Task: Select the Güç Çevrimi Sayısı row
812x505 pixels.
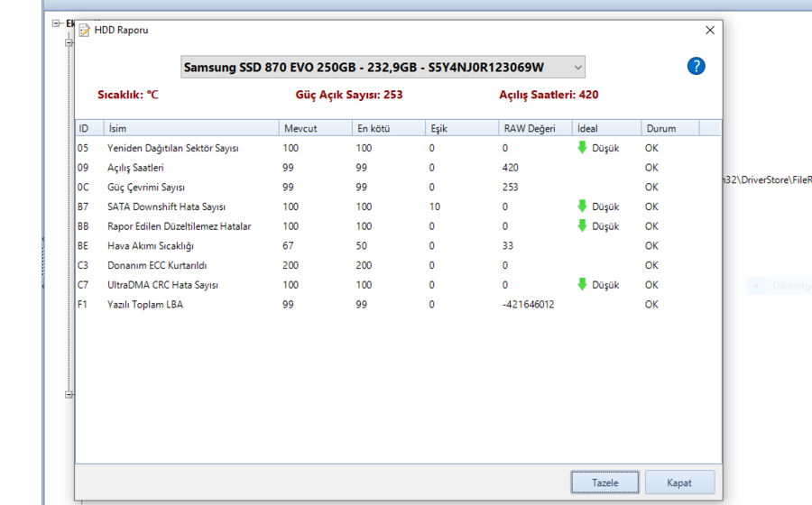Action: 398,188
